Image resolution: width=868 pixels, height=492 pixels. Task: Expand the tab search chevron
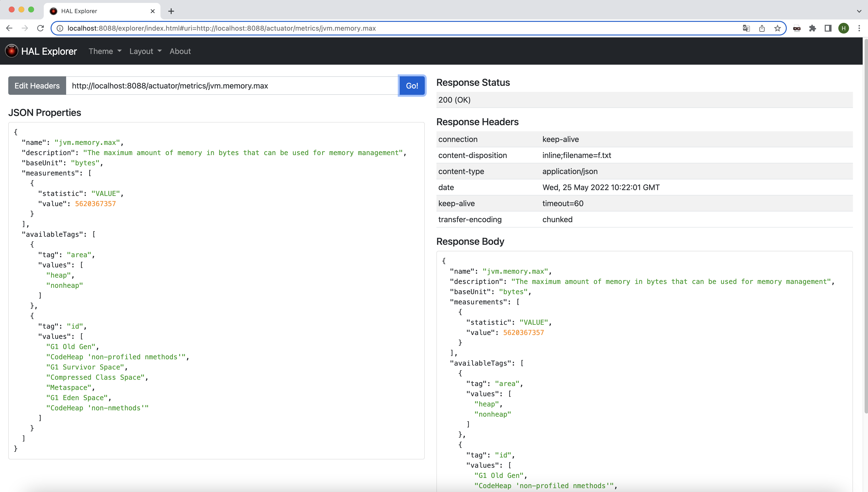[x=859, y=11]
